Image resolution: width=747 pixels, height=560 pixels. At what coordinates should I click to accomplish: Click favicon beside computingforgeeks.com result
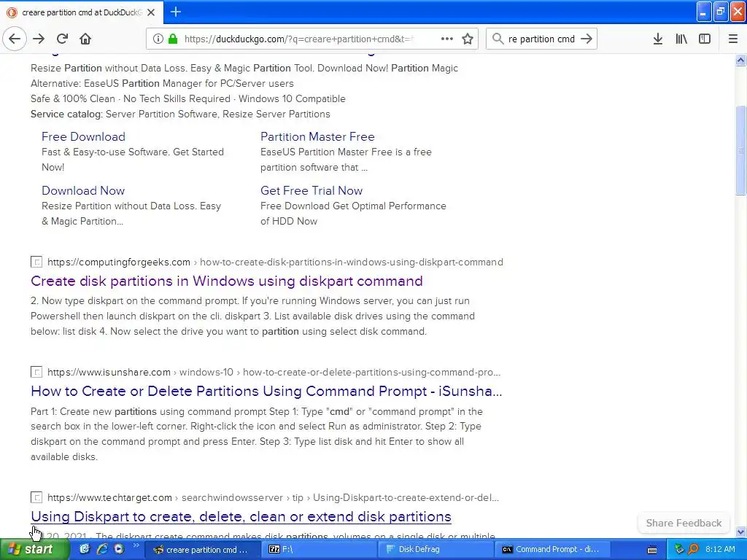tap(36, 262)
